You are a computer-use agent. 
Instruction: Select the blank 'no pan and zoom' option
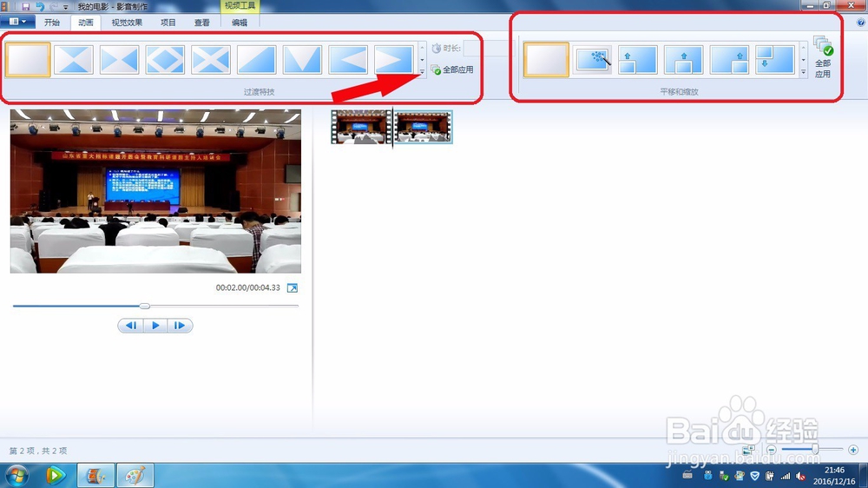click(x=546, y=60)
